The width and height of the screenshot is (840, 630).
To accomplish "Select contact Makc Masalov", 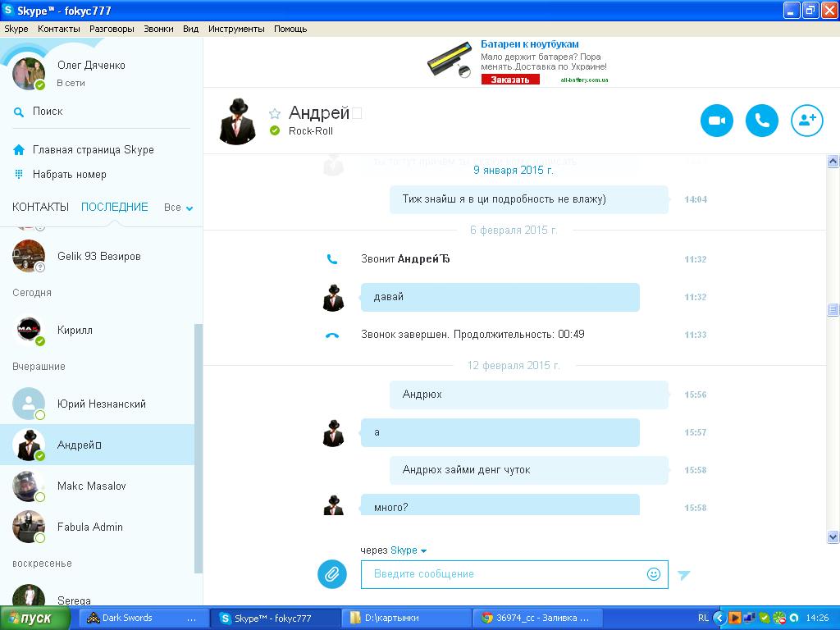I will [x=98, y=486].
